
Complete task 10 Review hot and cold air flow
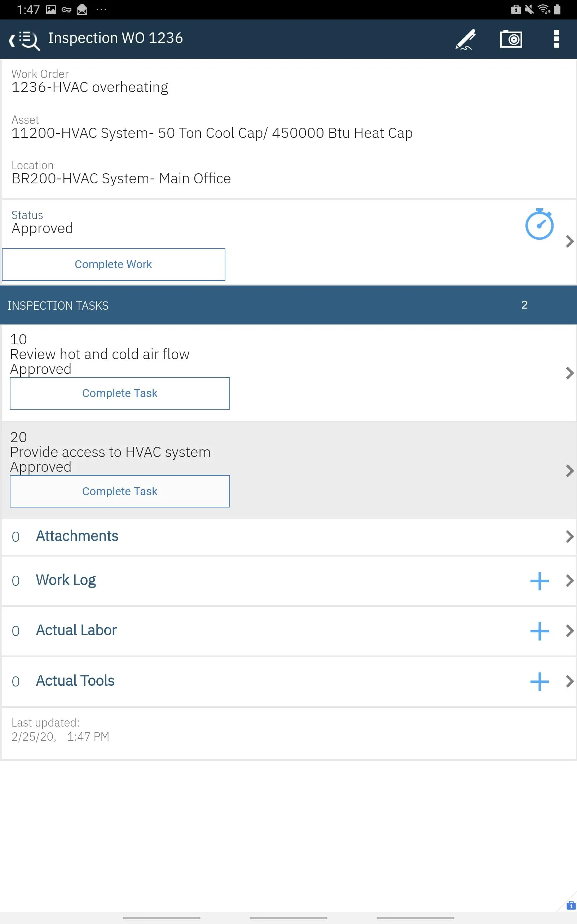119,393
